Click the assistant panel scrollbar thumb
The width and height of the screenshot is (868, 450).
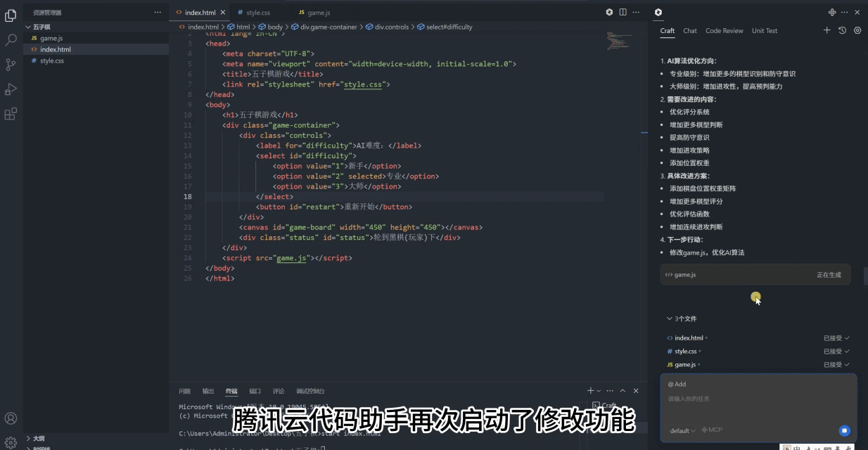pos(866,276)
